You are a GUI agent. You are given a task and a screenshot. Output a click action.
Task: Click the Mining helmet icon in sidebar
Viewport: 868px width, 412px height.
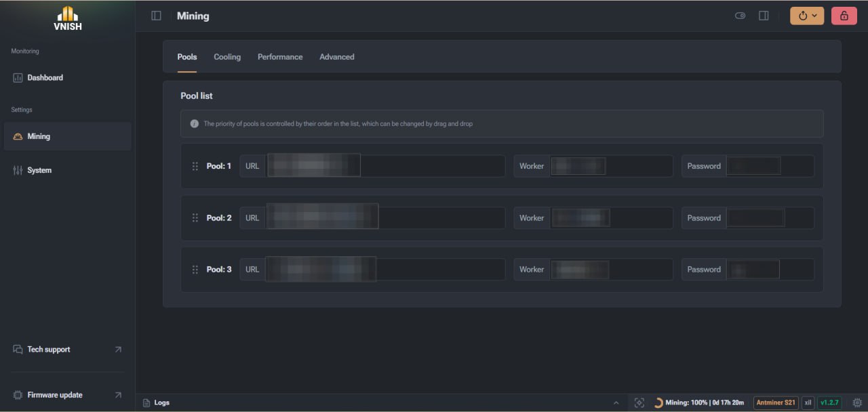pos(18,136)
